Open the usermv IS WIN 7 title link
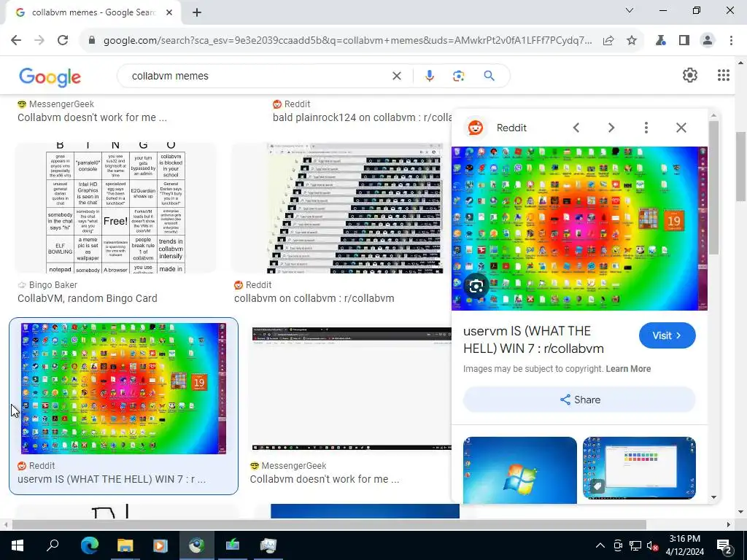This screenshot has height=560, width=747. tap(533, 340)
